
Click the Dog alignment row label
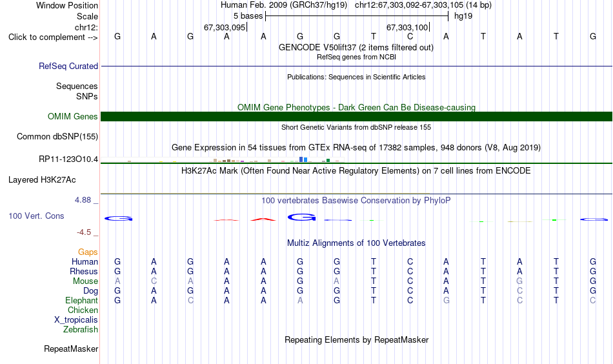coord(90,291)
